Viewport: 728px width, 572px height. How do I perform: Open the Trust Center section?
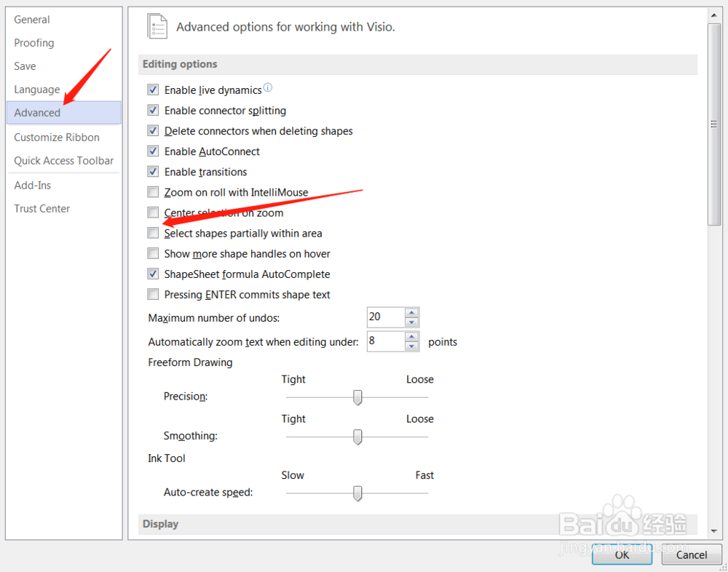pyautogui.click(x=41, y=208)
